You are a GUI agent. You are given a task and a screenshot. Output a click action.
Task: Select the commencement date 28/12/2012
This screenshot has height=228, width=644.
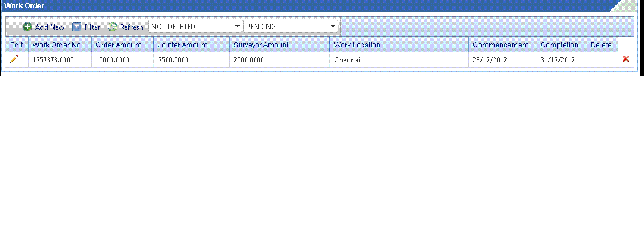pyautogui.click(x=502, y=59)
